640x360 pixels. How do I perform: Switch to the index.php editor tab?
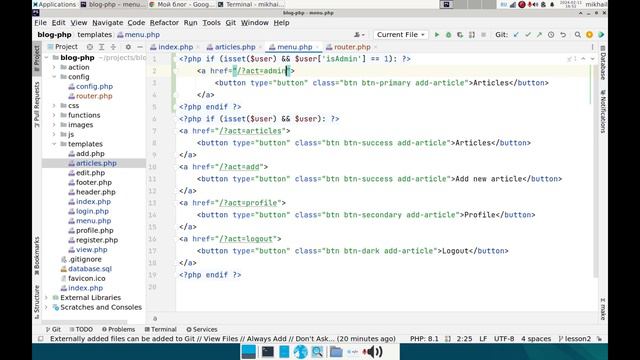click(175, 47)
